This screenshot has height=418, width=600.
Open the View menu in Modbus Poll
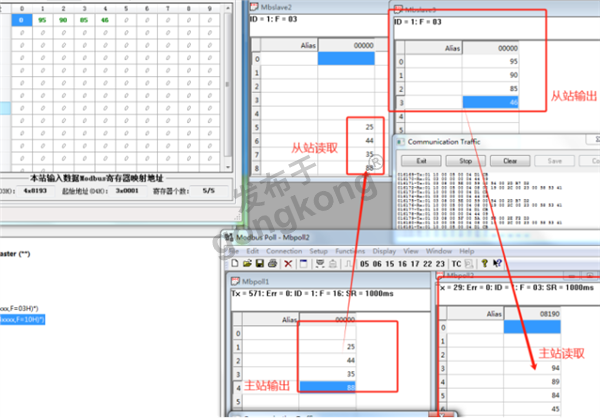pos(411,251)
